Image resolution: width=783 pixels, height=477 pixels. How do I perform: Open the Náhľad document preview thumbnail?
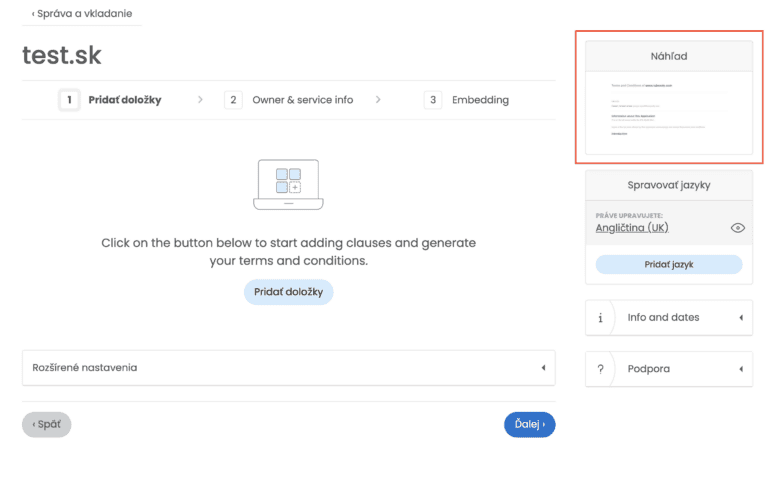coord(668,113)
